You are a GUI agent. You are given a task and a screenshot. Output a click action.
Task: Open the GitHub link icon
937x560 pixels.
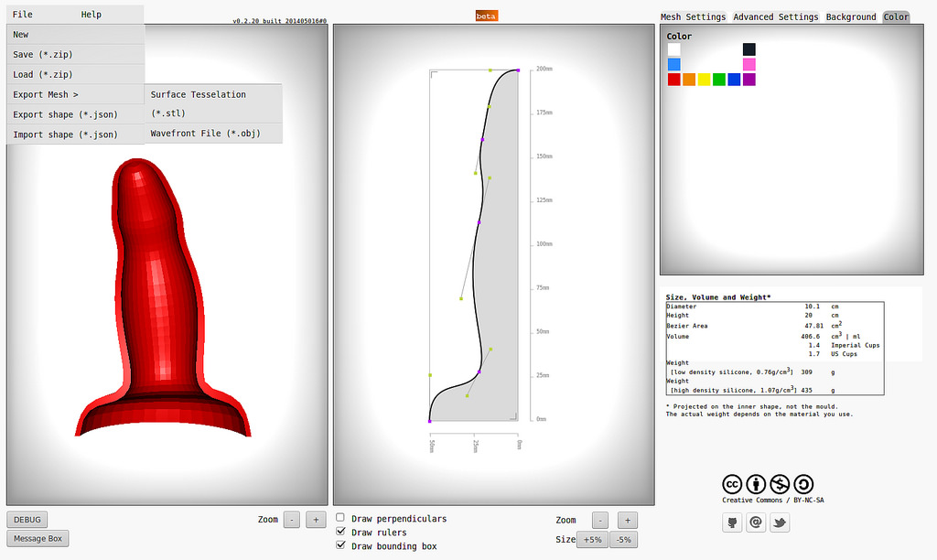(x=732, y=522)
